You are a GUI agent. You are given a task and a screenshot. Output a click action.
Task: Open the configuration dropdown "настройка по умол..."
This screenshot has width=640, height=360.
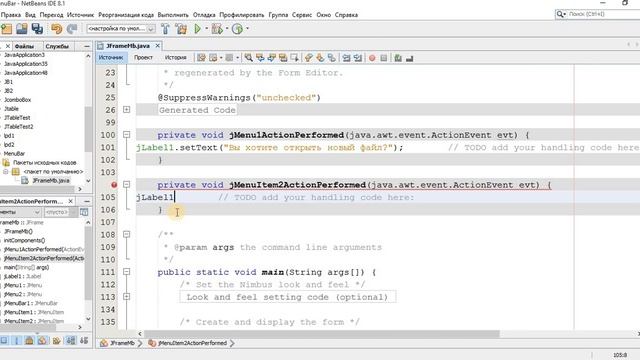pos(121,29)
